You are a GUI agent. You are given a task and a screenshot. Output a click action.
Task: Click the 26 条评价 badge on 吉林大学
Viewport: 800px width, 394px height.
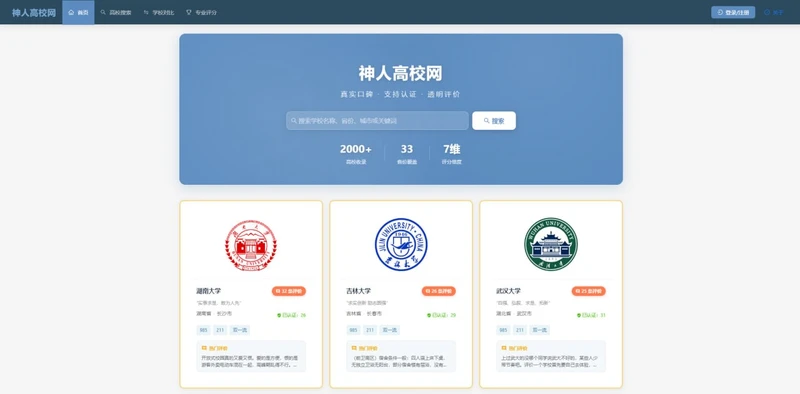tap(439, 291)
